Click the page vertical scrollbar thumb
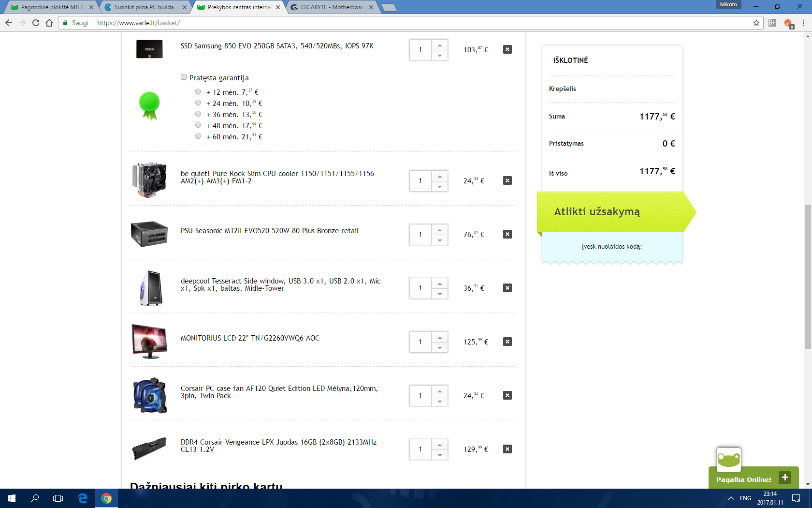The width and height of the screenshot is (812, 508). tap(808, 276)
